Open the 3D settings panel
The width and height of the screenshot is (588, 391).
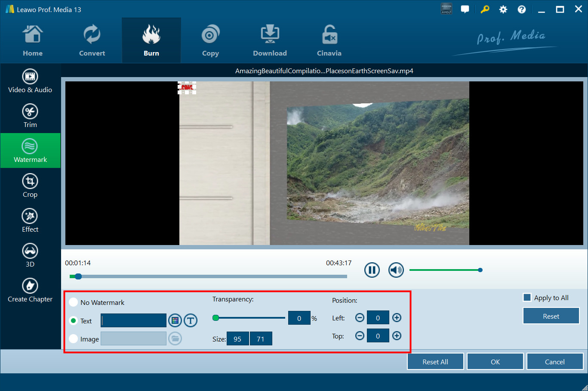click(x=30, y=255)
